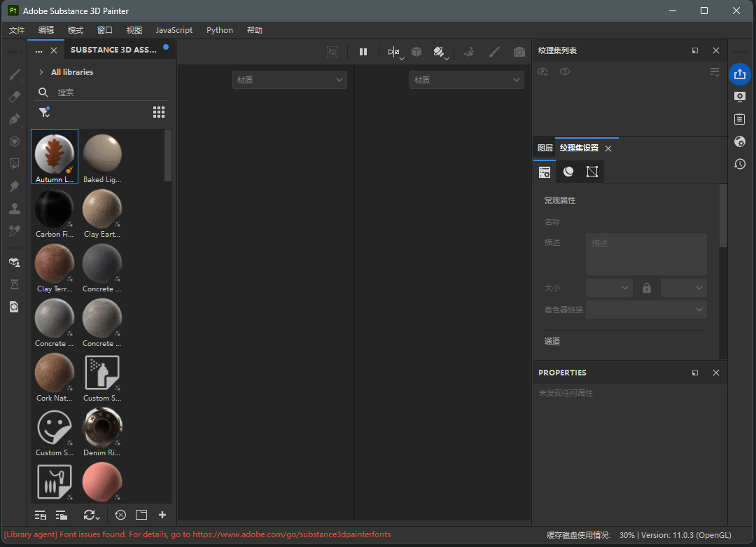This screenshot has width=756, height=547.
Task: Open first 大小 size dropdown
Action: point(609,288)
